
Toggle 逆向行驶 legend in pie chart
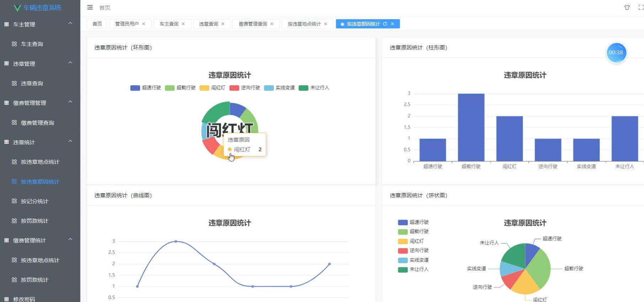[x=413, y=250]
